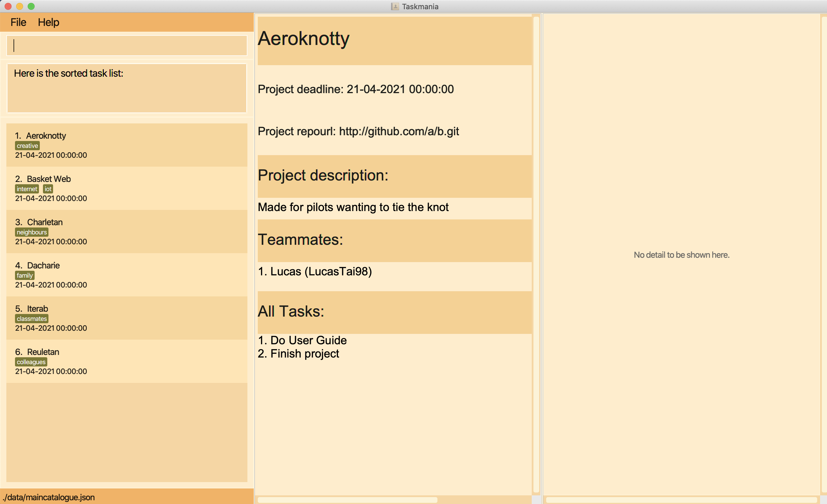This screenshot has height=504, width=827.
Task: Click the project panel vertical scrollbar
Action: point(536,255)
